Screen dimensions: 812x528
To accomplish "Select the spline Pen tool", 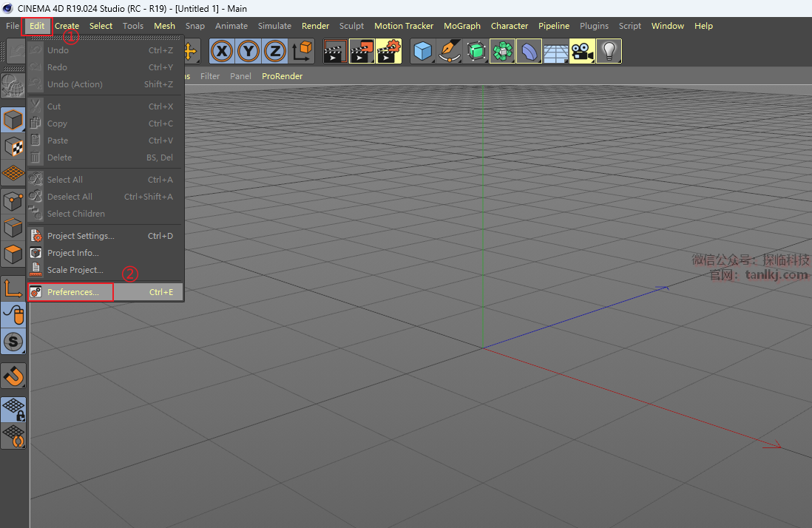I will point(450,51).
